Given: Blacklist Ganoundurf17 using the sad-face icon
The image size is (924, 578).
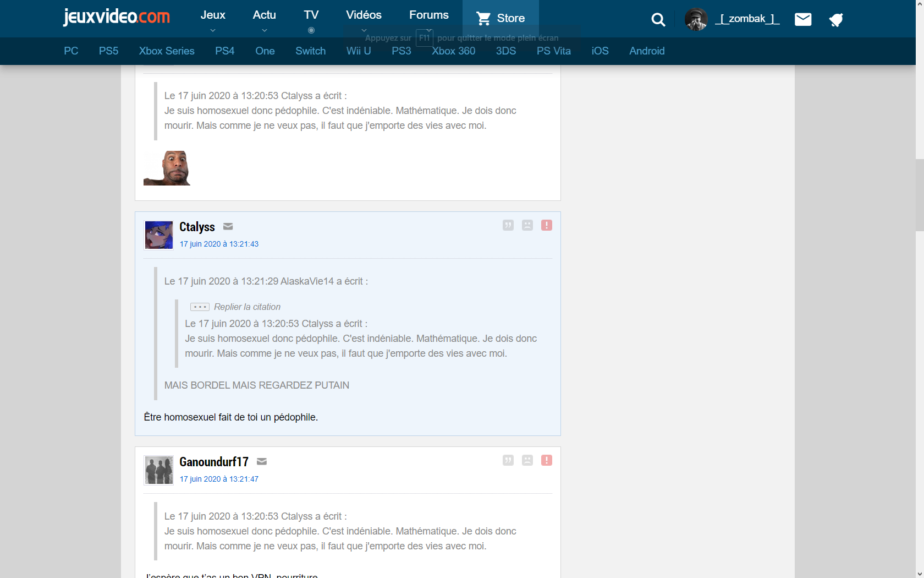Looking at the screenshot, I should pyautogui.click(x=527, y=460).
